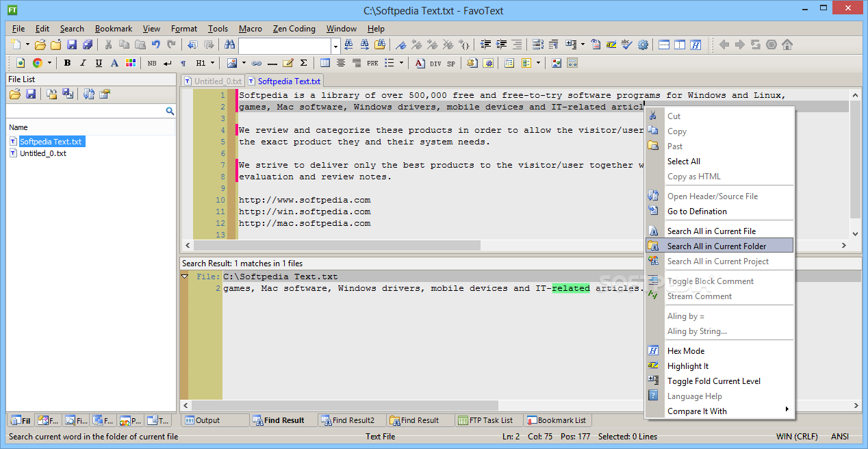Click the Save All icon

click(x=88, y=44)
